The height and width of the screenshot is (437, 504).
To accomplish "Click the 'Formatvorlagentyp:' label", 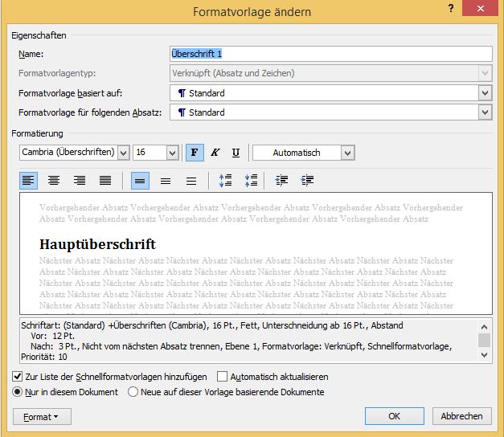I will tap(57, 73).
